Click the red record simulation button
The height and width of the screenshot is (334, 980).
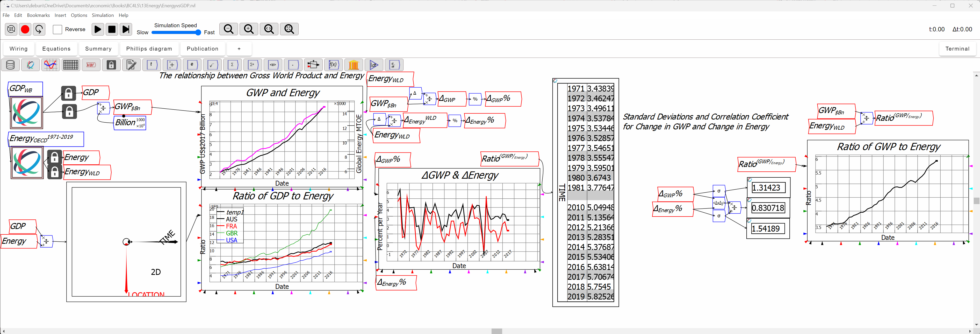pos(25,29)
